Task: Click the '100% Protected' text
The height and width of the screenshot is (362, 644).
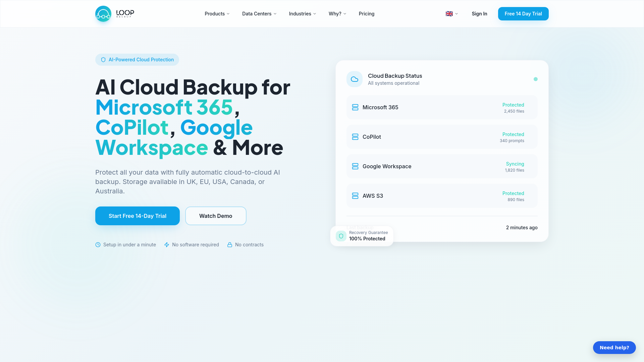Action: point(367,239)
